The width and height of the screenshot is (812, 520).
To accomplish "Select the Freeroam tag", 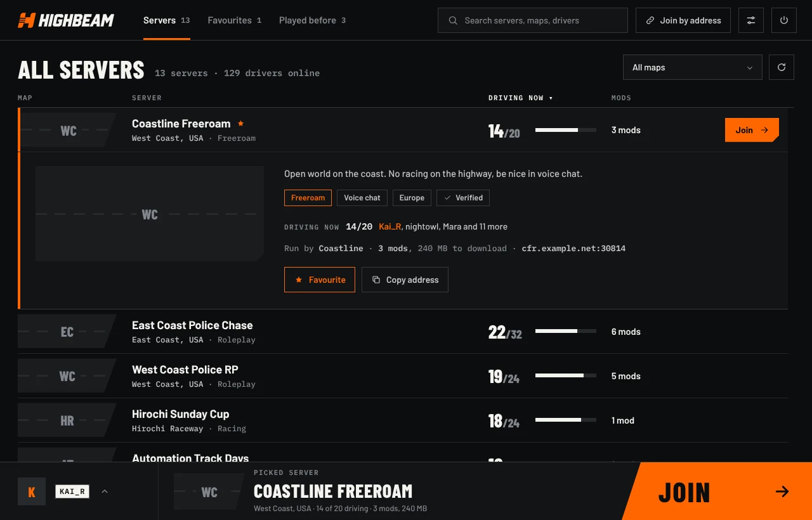I will pyautogui.click(x=308, y=198).
